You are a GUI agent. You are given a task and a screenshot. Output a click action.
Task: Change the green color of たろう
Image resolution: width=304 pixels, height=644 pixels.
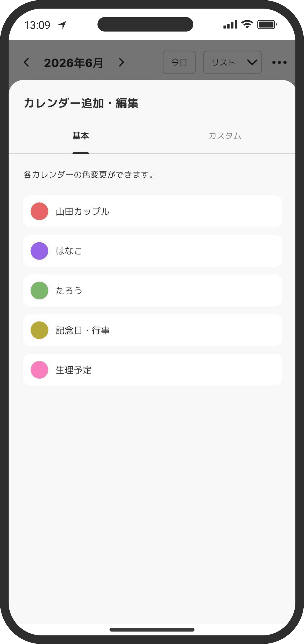[x=39, y=291]
